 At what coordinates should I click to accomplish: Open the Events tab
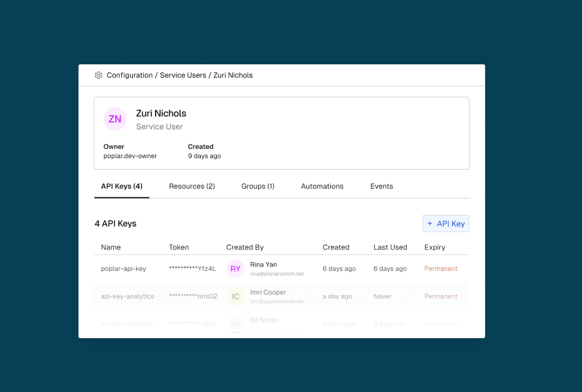tap(382, 186)
